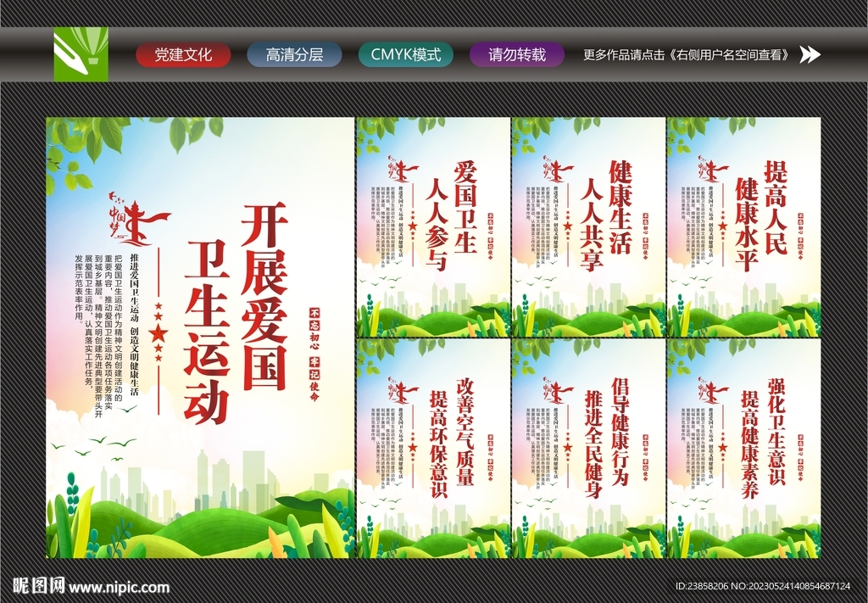Open the 提高人民健康水平 poster

coord(744,227)
